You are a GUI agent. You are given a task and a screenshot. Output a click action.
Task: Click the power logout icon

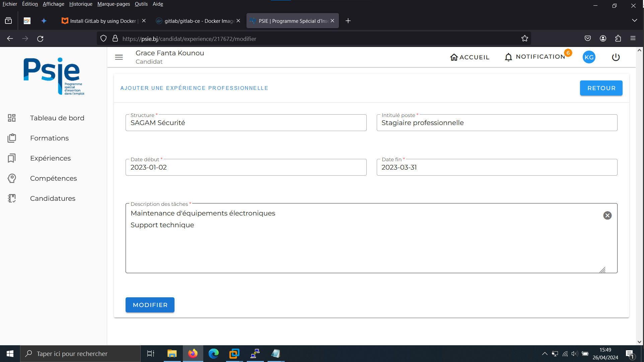tap(616, 57)
